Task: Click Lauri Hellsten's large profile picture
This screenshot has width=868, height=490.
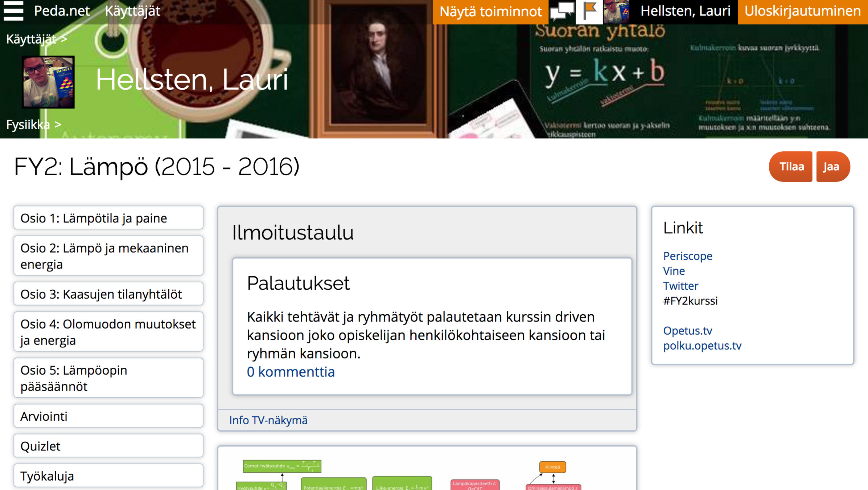Action: click(x=48, y=82)
